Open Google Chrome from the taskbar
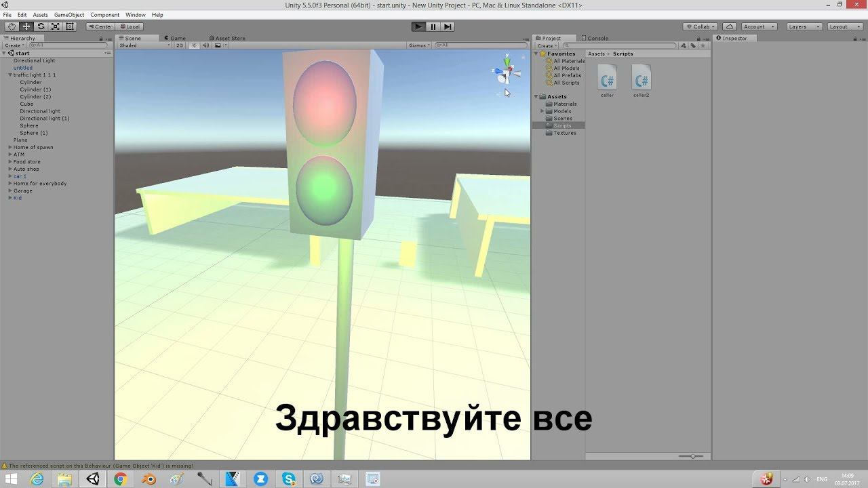Viewport: 868px width, 488px height. tap(120, 479)
